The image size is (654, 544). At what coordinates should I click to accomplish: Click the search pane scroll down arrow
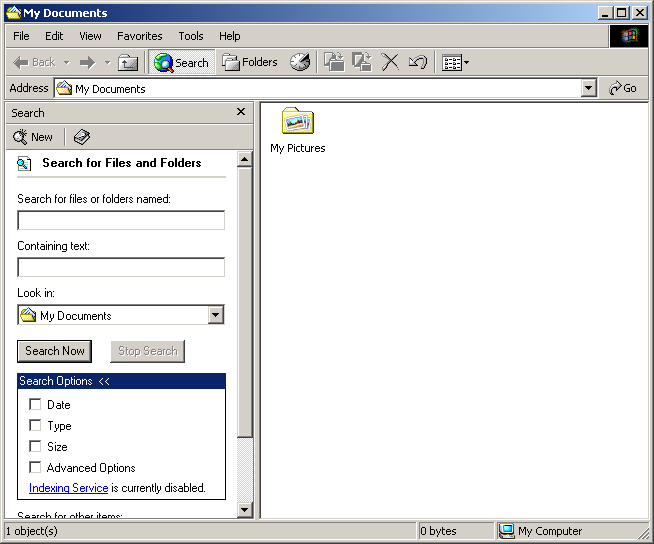click(245, 510)
